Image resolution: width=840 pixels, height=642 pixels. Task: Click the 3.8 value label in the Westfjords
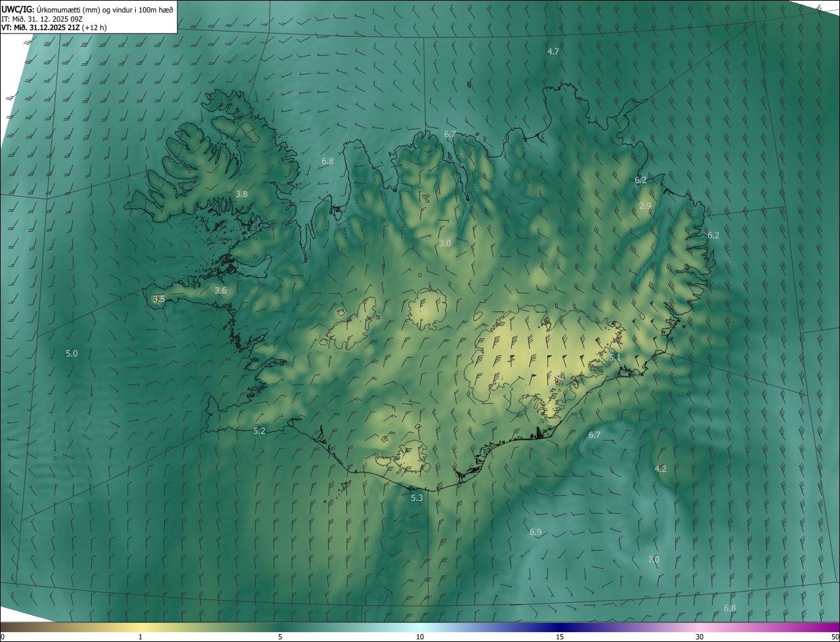pyautogui.click(x=241, y=194)
